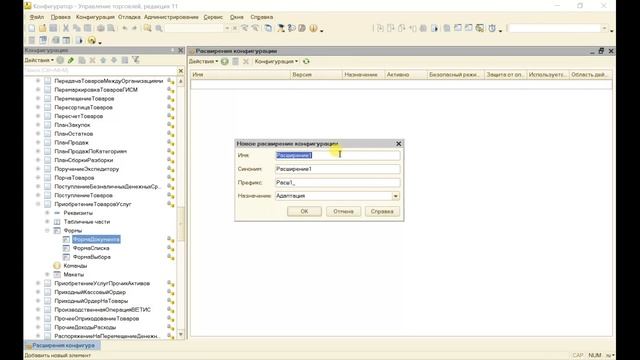Image resolution: width=640 pixels, height=360 pixels.
Task: Click the delete X icon in extensions toolbar
Action: pyautogui.click(x=246, y=61)
